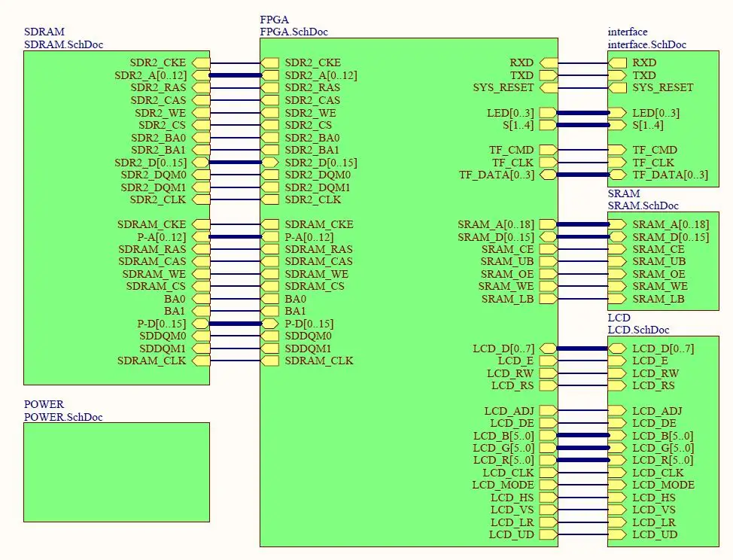Click SRAM_D[0..15] port symbol in SRAM sheet

point(618,237)
